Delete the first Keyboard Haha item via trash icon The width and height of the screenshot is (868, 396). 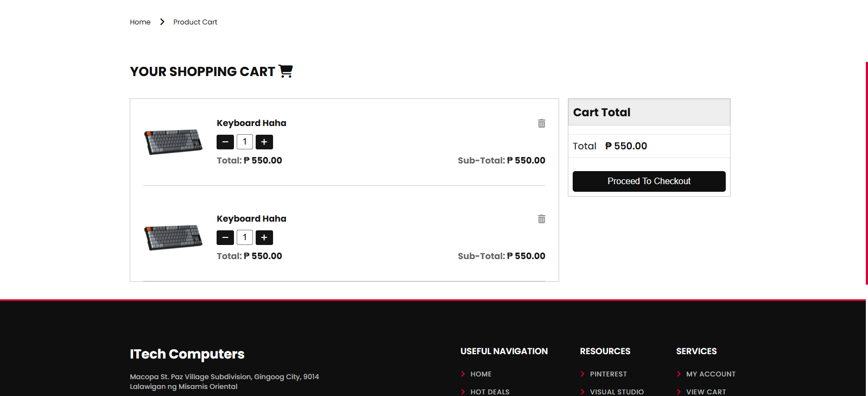(541, 123)
